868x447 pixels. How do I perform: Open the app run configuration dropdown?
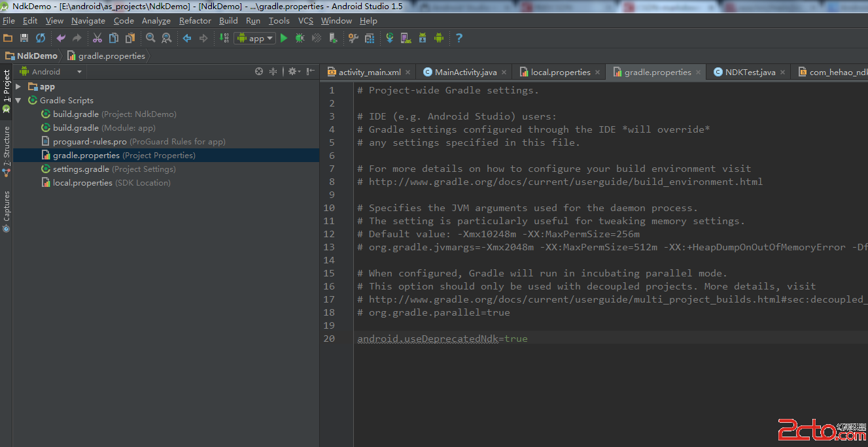pyautogui.click(x=254, y=39)
